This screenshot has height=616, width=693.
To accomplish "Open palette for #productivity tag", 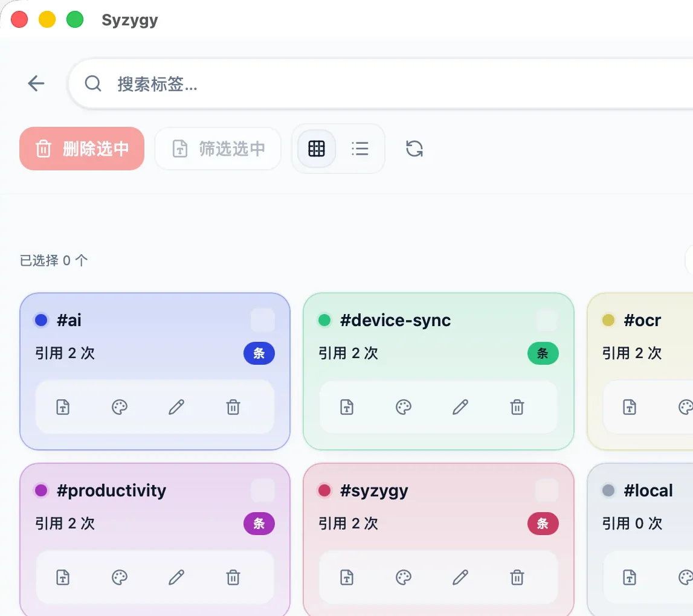I will click(120, 577).
